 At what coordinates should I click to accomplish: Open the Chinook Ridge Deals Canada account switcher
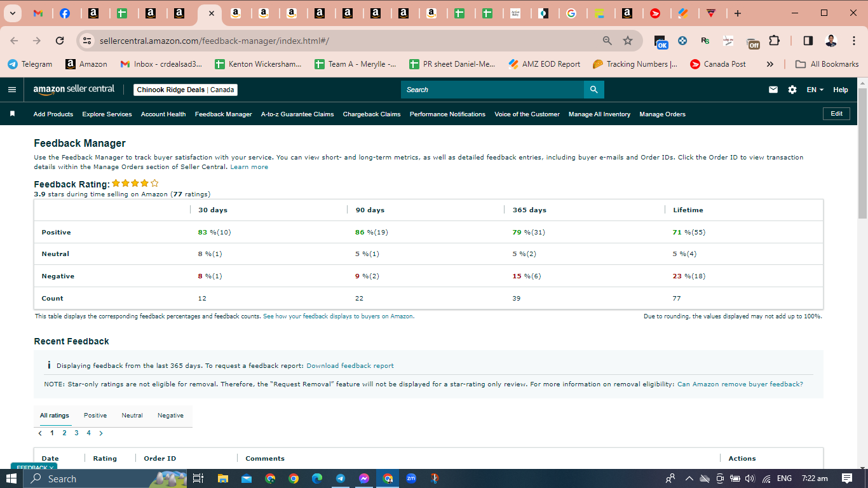pyautogui.click(x=186, y=90)
